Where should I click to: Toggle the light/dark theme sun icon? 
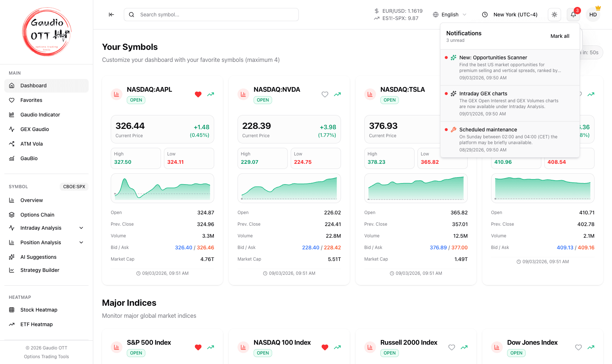pyautogui.click(x=554, y=15)
